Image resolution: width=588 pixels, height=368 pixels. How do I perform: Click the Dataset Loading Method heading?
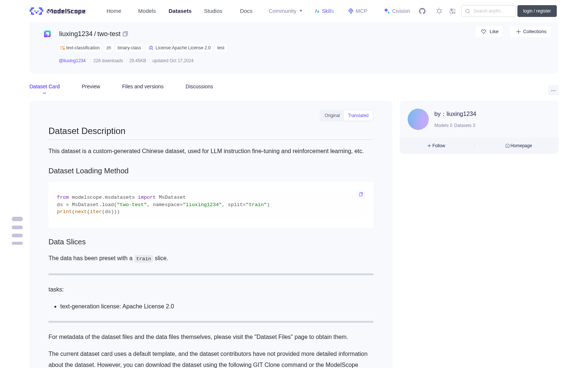(89, 171)
